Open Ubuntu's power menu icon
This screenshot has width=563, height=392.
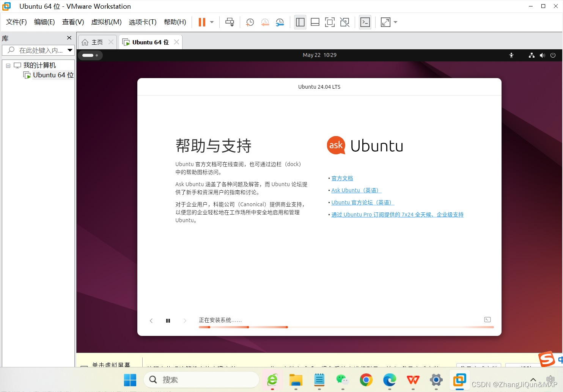[x=553, y=55]
